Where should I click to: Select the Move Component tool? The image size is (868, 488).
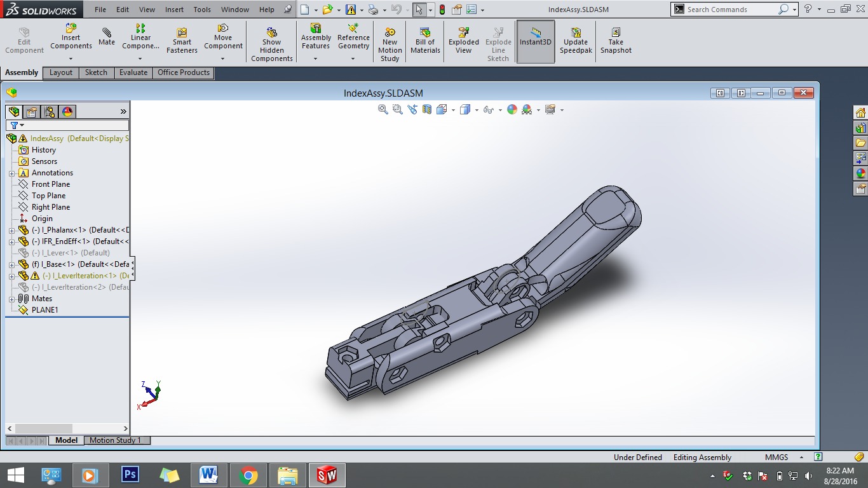(x=223, y=37)
